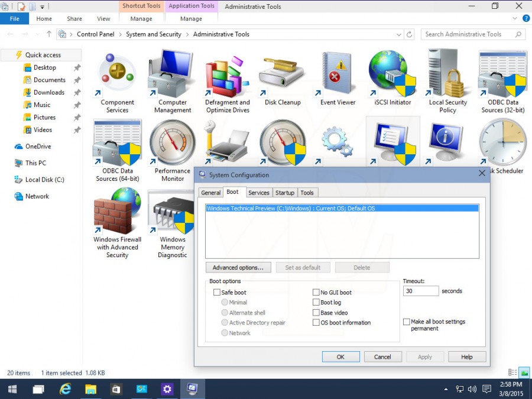
Task: Enable the Safe boot checkbox
Action: click(216, 292)
